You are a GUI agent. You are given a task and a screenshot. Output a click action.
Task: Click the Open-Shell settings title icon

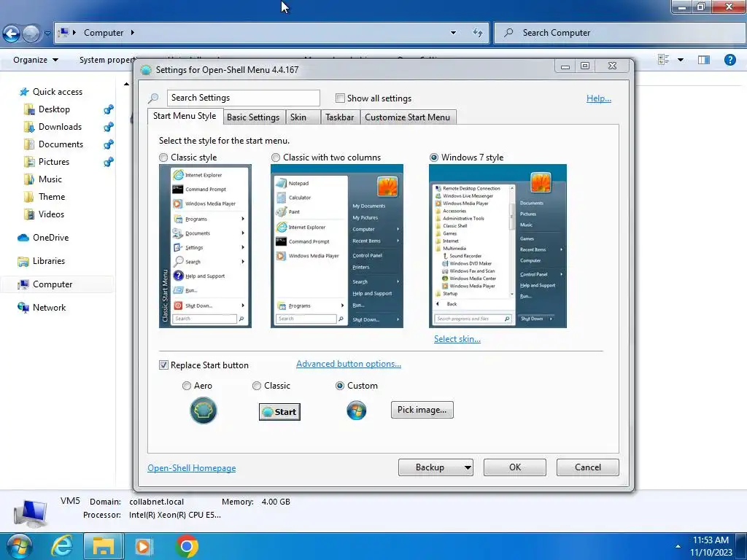146,70
